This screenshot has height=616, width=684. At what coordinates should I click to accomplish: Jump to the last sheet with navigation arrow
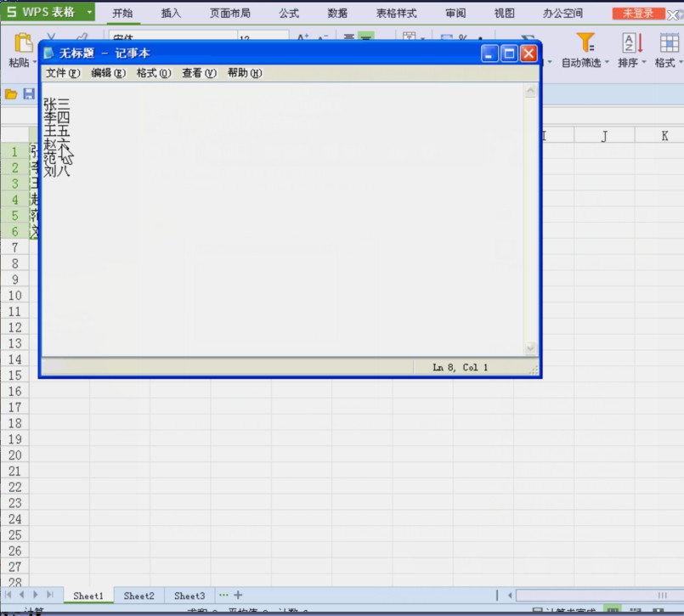click(50, 596)
